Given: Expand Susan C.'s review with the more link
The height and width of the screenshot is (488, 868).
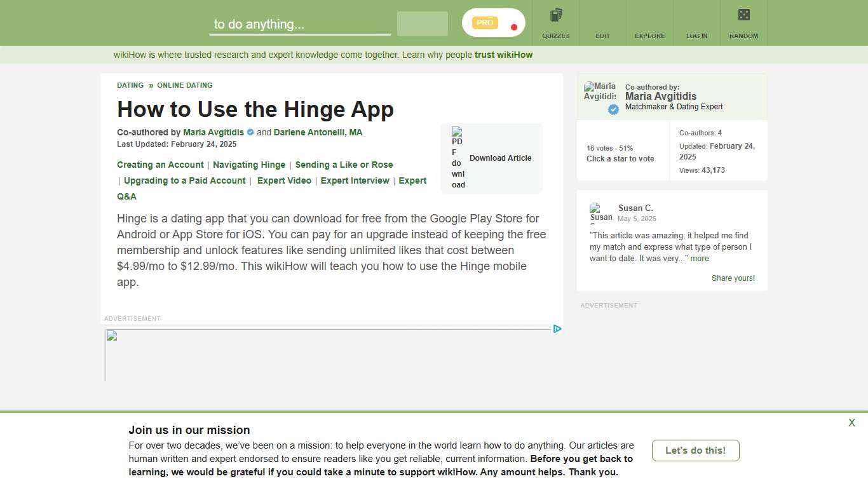Looking at the screenshot, I should click(x=699, y=258).
